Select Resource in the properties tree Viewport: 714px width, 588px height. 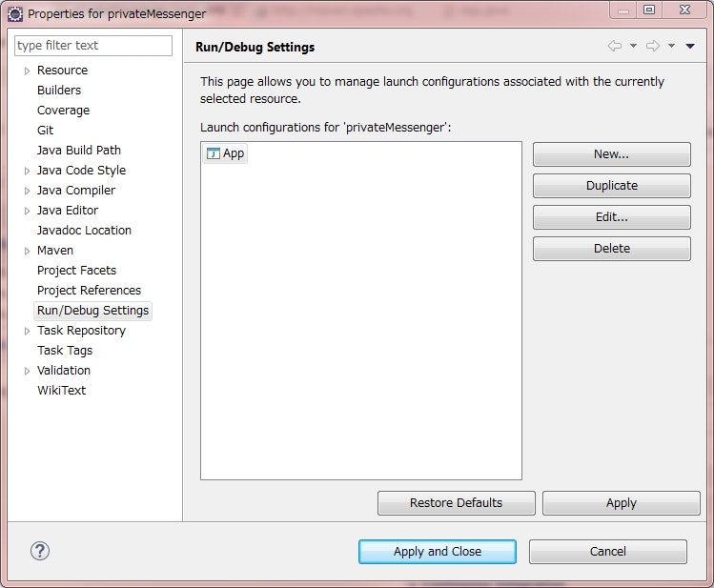62,71
